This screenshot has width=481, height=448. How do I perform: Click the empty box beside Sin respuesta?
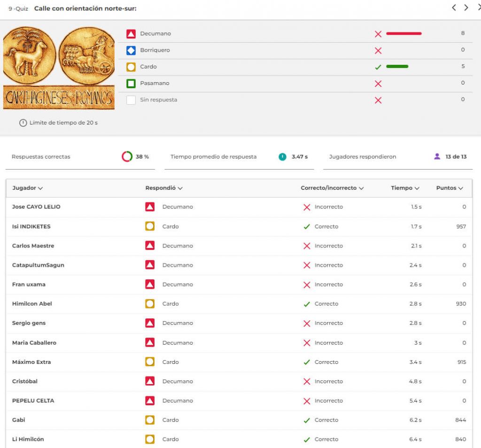[x=131, y=100]
